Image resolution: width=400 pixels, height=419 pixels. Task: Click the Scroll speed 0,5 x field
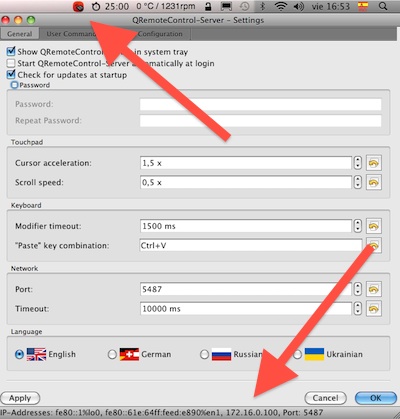[246, 182]
